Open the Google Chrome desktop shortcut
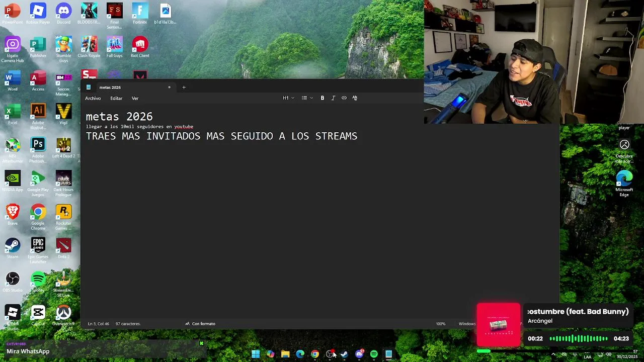Screen dimensions: 644x362 click(38, 218)
